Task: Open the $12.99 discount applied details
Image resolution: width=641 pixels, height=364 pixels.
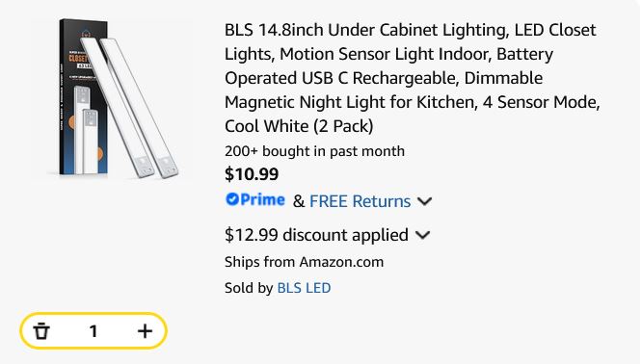Action: tap(316, 235)
